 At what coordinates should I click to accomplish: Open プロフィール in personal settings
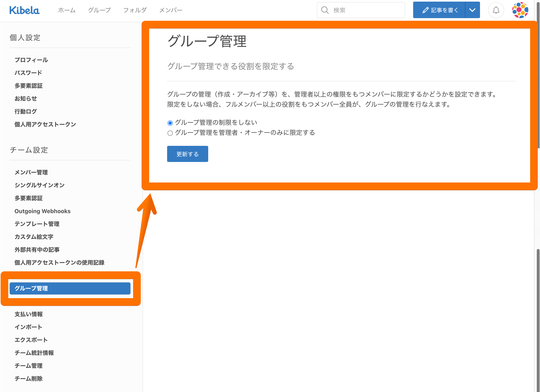click(x=31, y=60)
